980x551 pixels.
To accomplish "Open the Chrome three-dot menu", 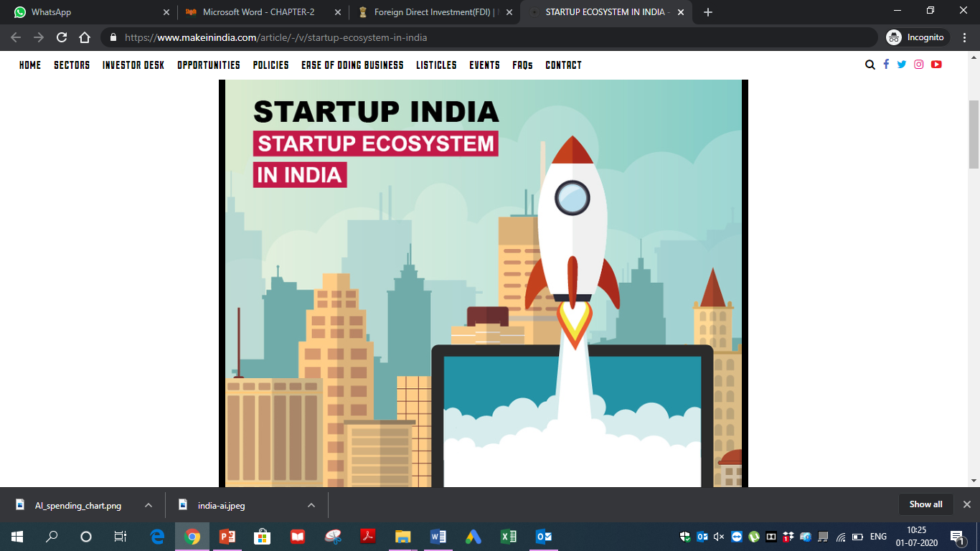I will [x=965, y=37].
